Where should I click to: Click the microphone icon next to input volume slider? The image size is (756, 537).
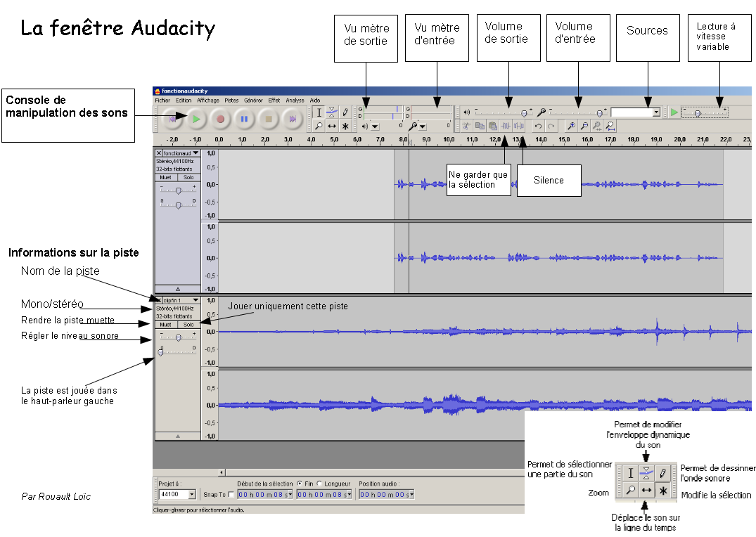coord(542,112)
